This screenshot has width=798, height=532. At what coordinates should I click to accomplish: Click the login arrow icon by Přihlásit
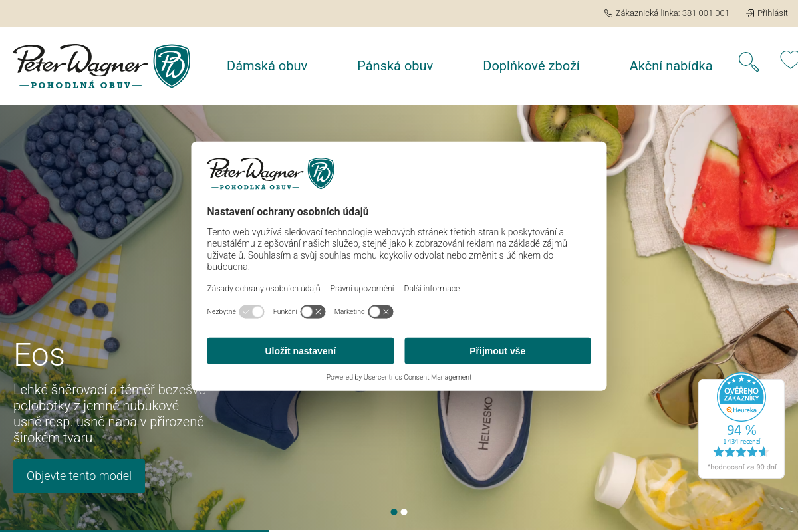750,13
